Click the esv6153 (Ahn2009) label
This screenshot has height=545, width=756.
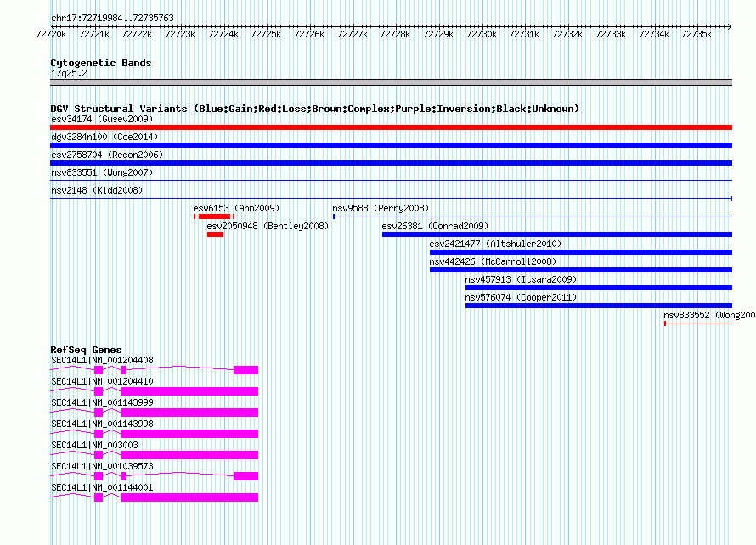(236, 208)
